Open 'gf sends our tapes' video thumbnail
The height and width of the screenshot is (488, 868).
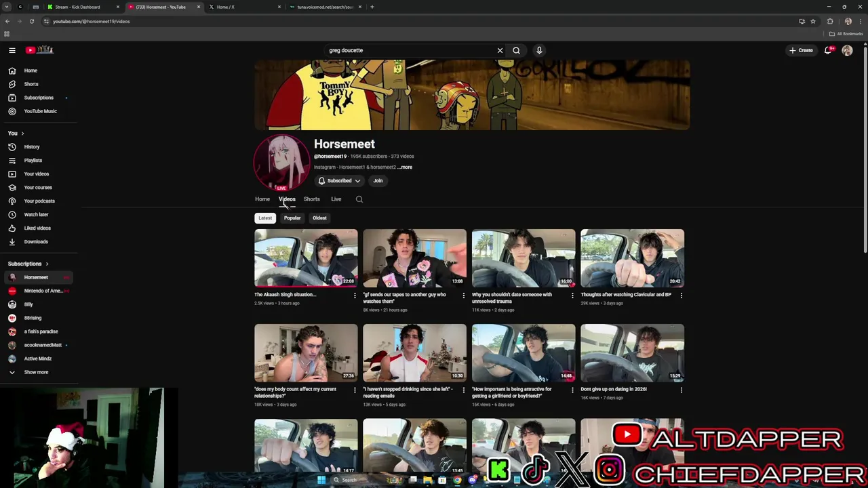click(414, 258)
